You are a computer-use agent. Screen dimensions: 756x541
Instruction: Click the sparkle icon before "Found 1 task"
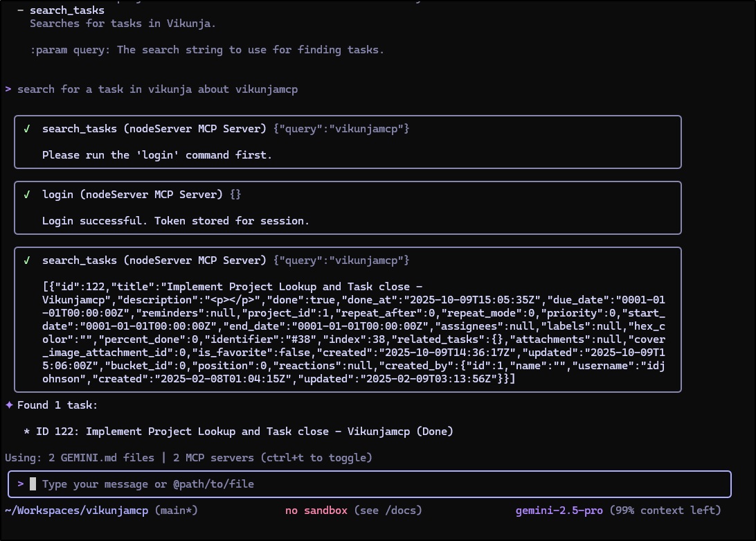[x=9, y=405]
